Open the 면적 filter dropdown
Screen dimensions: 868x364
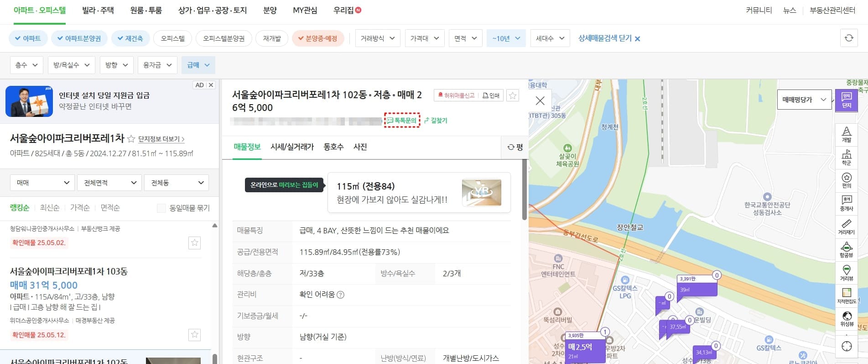[x=465, y=38]
